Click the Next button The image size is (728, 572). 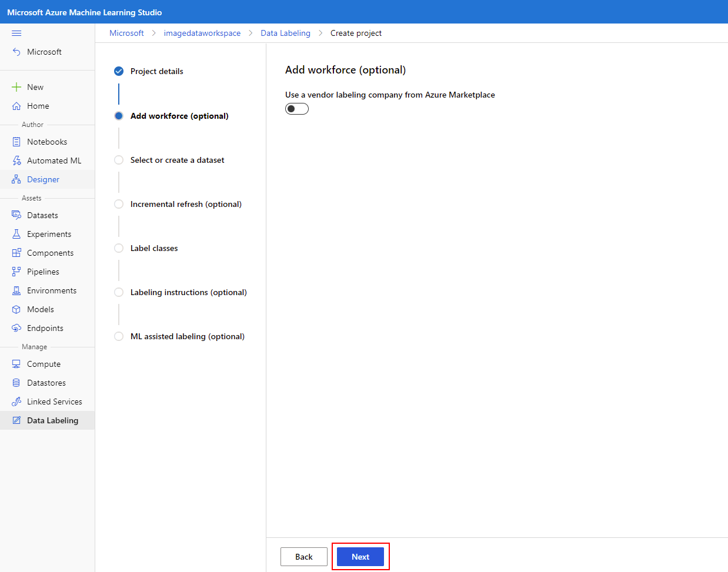point(360,557)
